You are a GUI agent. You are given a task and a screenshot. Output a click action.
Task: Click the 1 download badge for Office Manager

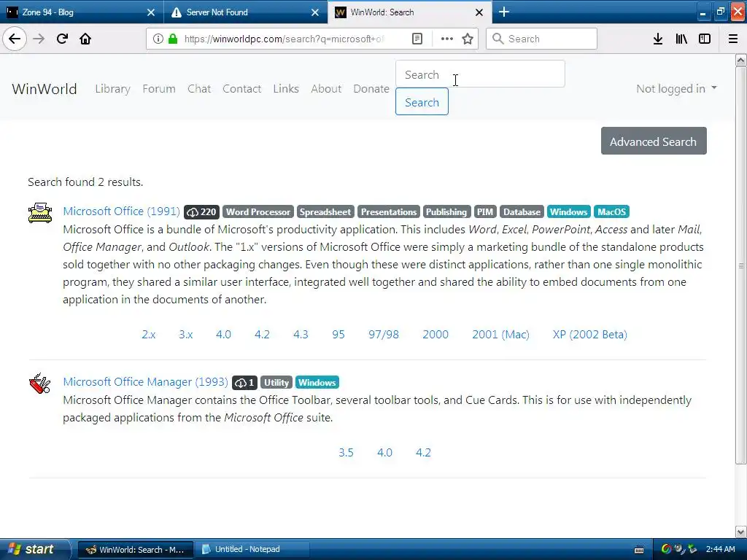(x=244, y=382)
